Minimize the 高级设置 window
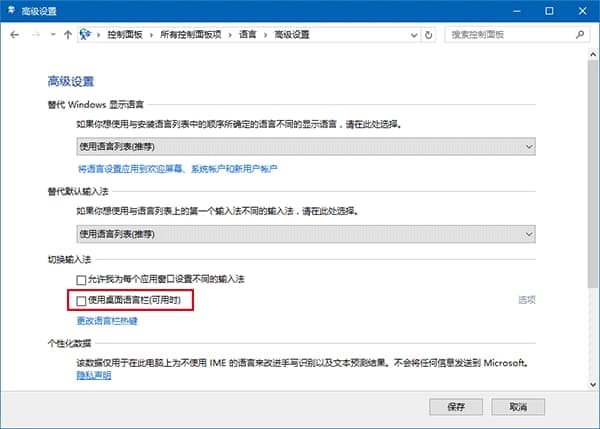This screenshot has height=429, width=600. click(516, 11)
